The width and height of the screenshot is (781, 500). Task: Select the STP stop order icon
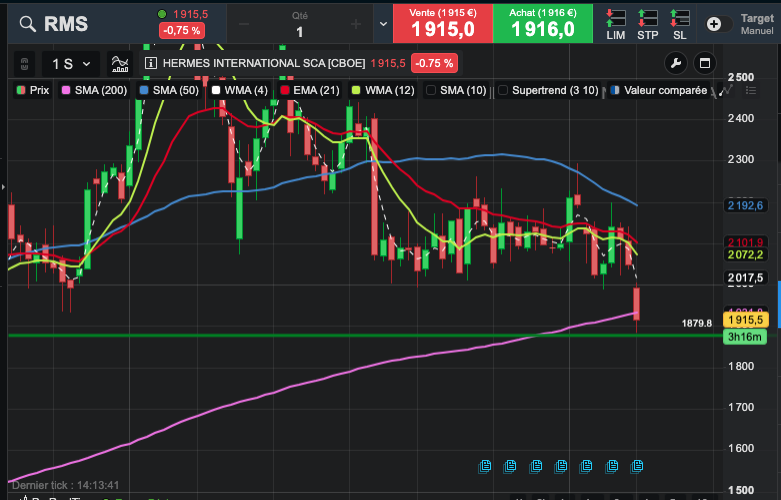coord(648,24)
